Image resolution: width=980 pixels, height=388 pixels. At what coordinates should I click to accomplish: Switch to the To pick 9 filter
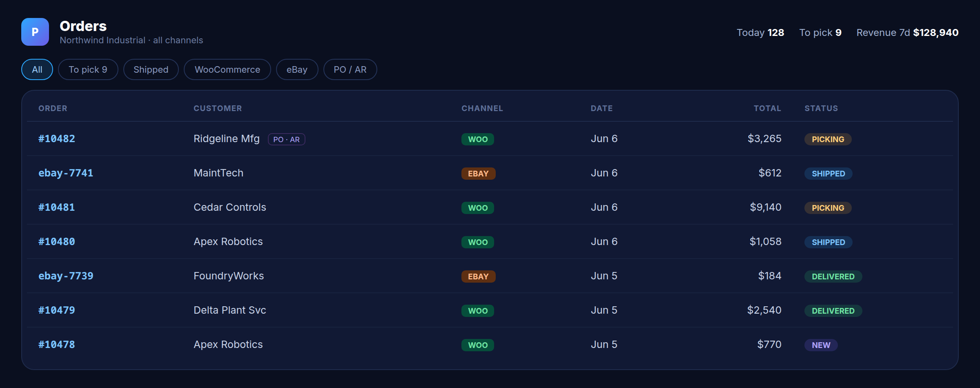coord(88,69)
